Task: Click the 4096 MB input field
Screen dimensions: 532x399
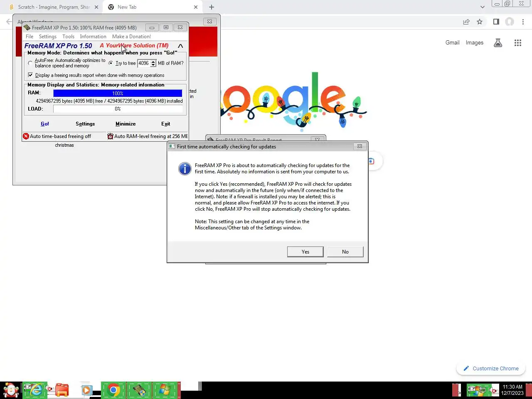Action: [144, 63]
